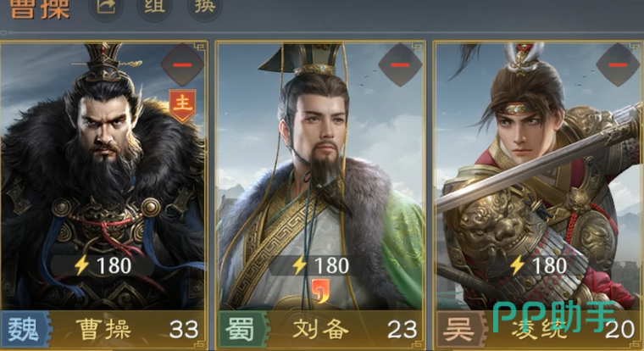Remove 曹操 with his red minus button

click(182, 65)
